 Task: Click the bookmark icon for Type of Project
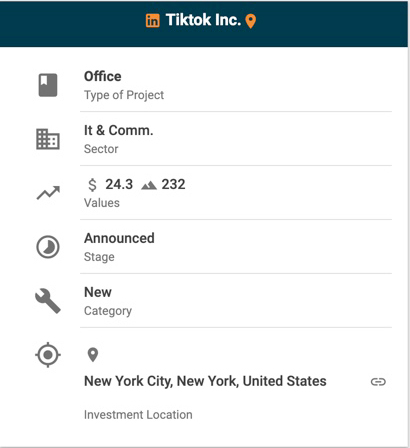click(x=48, y=85)
